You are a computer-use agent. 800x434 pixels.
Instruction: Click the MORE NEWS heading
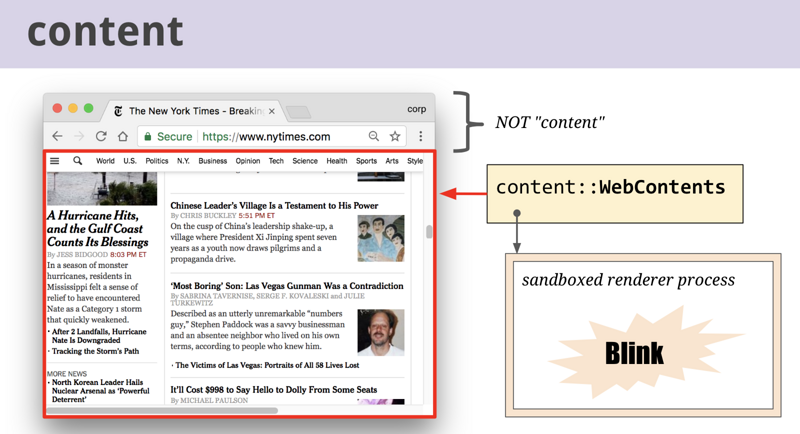67,374
